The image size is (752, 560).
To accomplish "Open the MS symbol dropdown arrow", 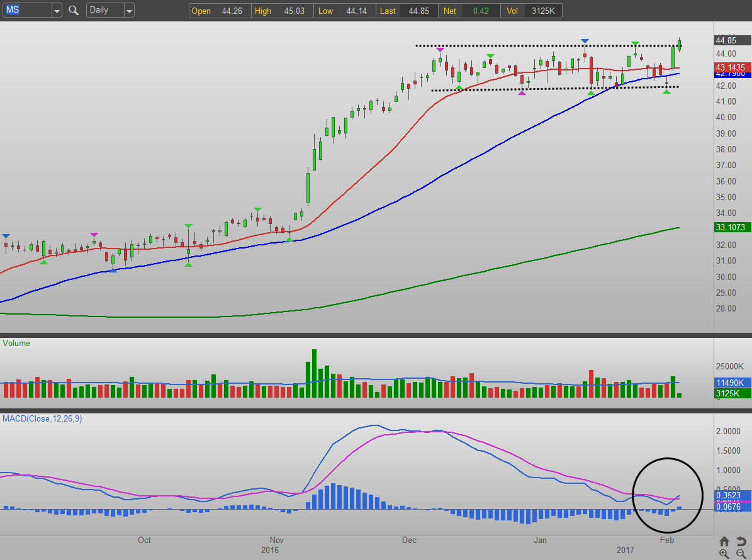I will [57, 11].
